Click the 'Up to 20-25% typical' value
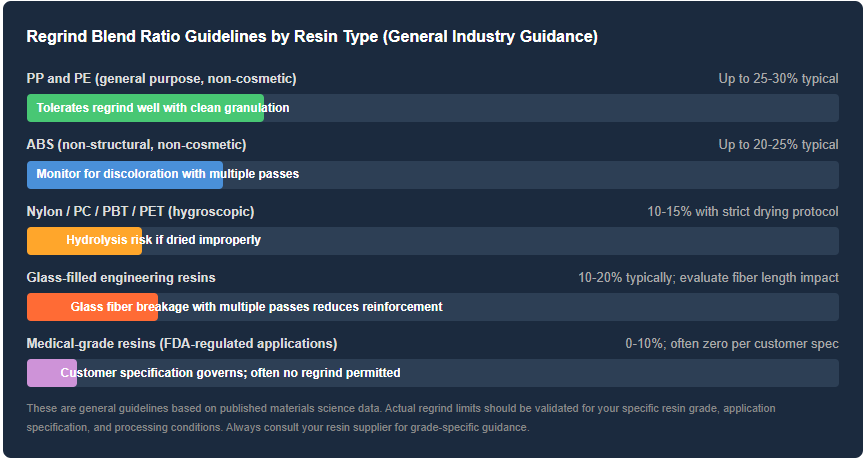Image resolution: width=866 pixels, height=458 pixels. click(778, 145)
